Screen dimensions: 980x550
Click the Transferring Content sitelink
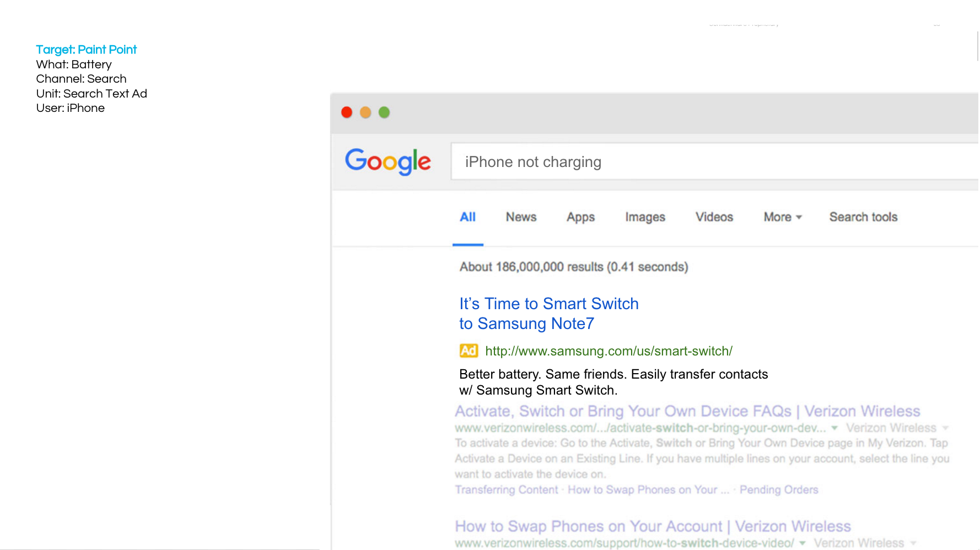tap(506, 489)
